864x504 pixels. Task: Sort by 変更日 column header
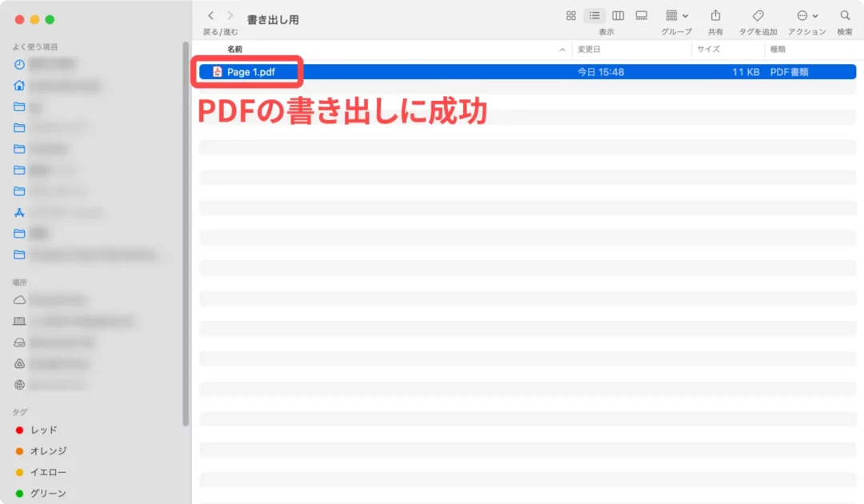pyautogui.click(x=588, y=50)
